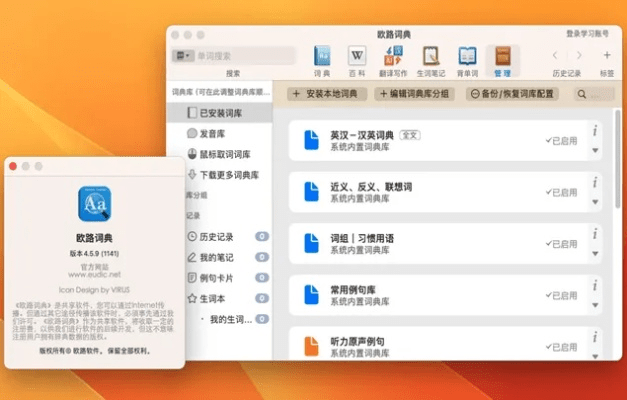Click the 编辑词典库分组 button
This screenshot has width=627, height=400.
click(414, 94)
